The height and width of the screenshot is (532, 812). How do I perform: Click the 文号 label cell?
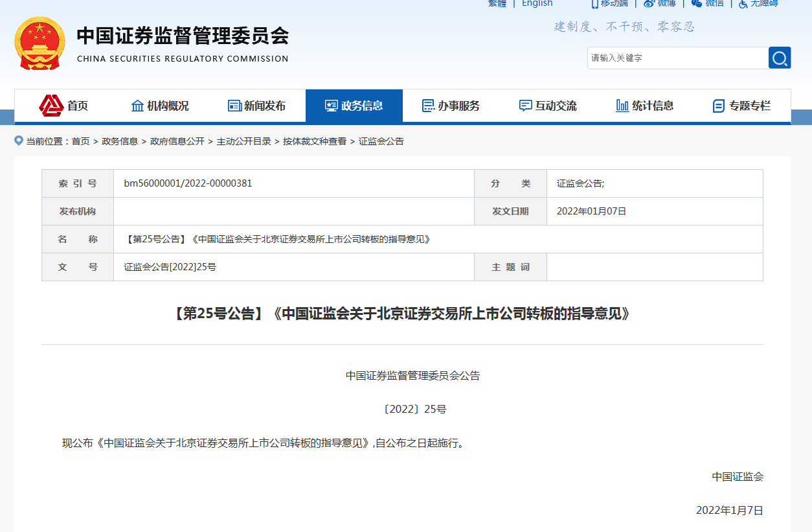(x=78, y=267)
